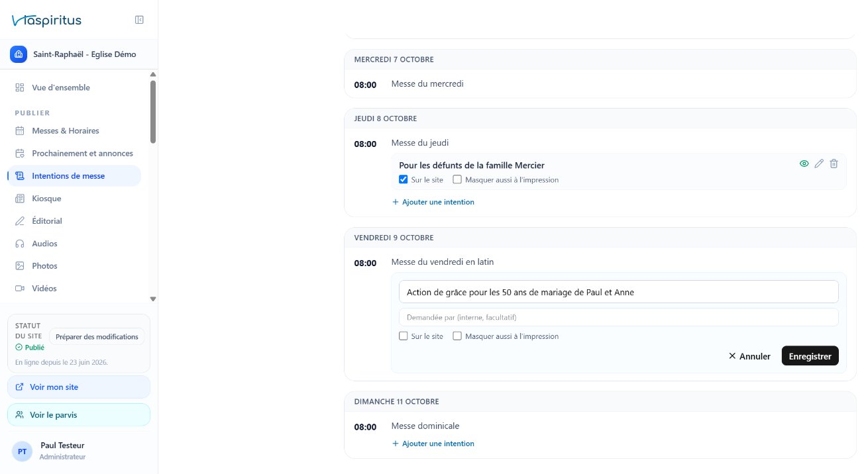Click the PT user avatar

point(23,451)
